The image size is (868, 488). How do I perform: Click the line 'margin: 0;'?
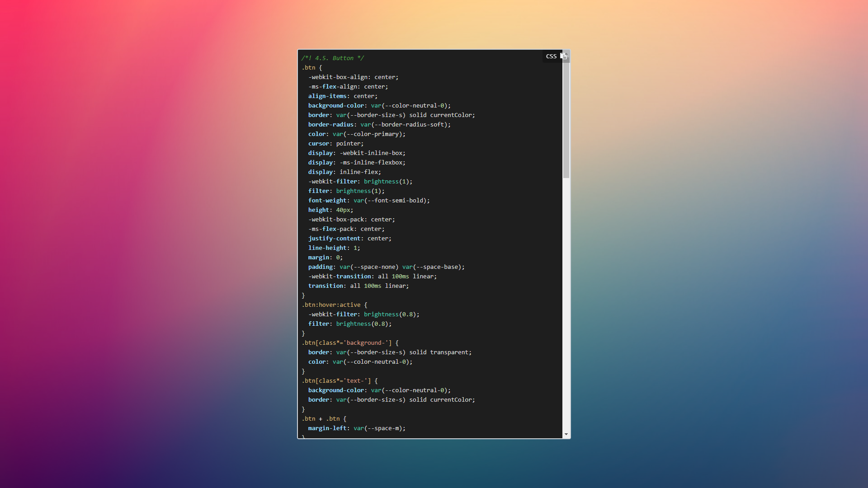coord(325,258)
